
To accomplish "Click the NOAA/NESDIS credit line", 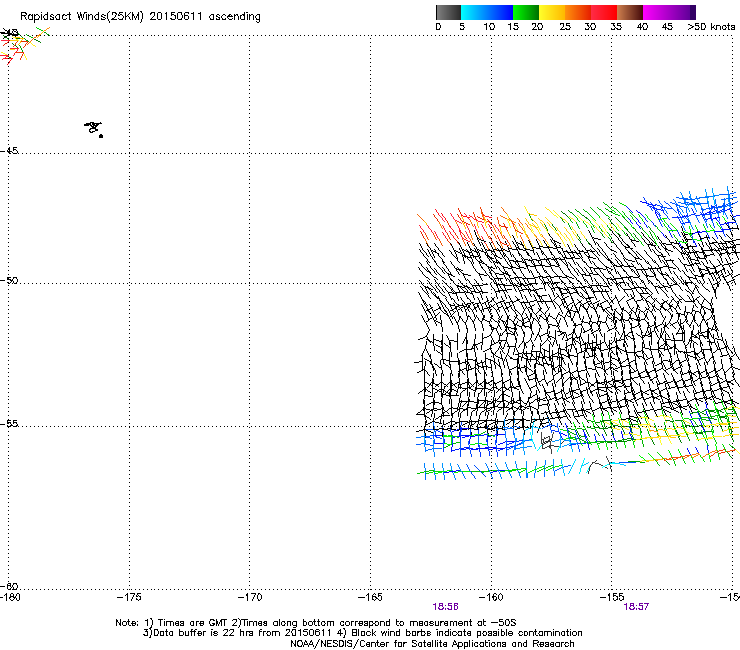I will click(432, 644).
